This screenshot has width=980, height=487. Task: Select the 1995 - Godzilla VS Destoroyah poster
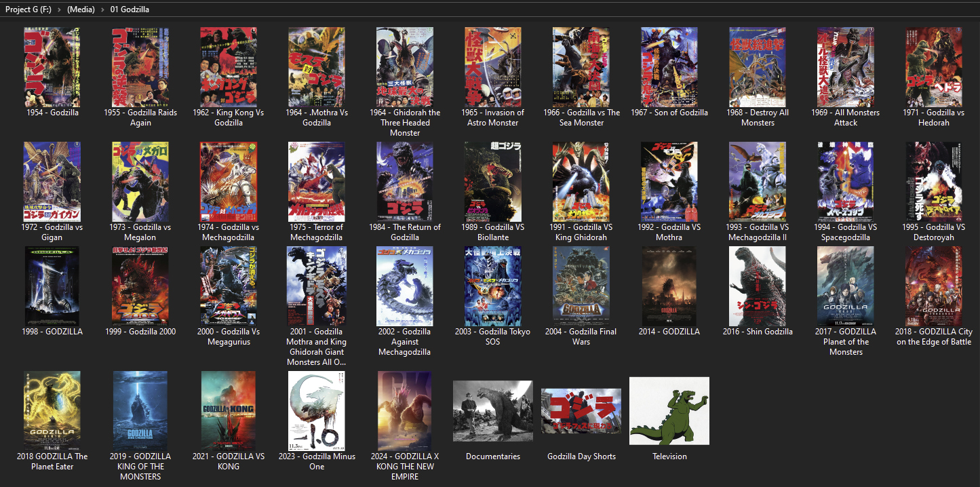(x=933, y=181)
